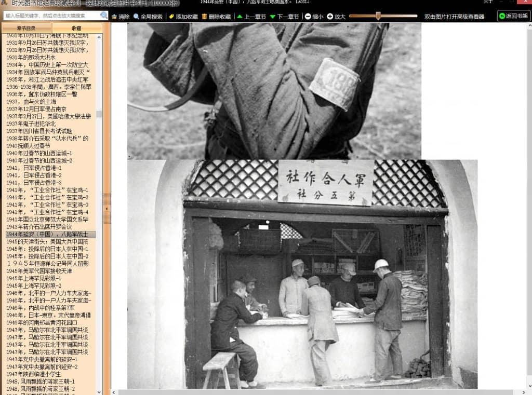Click the 缩小 zoom out minus icon

pos(308,17)
